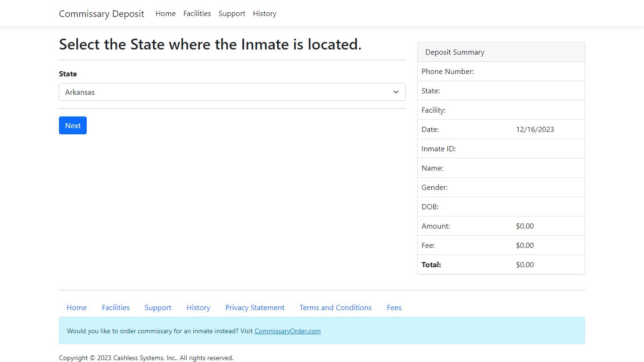The width and height of the screenshot is (644, 362).
Task: View Terms and Conditions in the footer
Action: (x=335, y=307)
